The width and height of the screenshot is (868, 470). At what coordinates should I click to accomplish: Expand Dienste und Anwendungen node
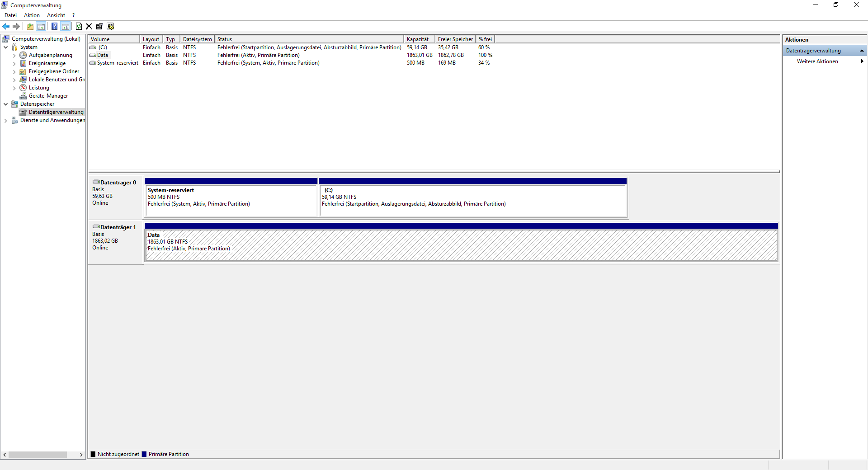point(5,120)
